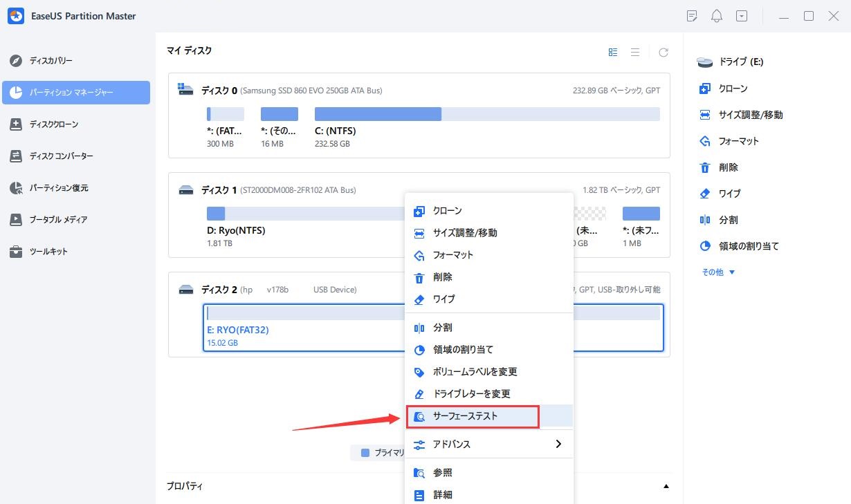
Task: Click the ブータブル メディア sidebar icon
Action: (x=16, y=220)
